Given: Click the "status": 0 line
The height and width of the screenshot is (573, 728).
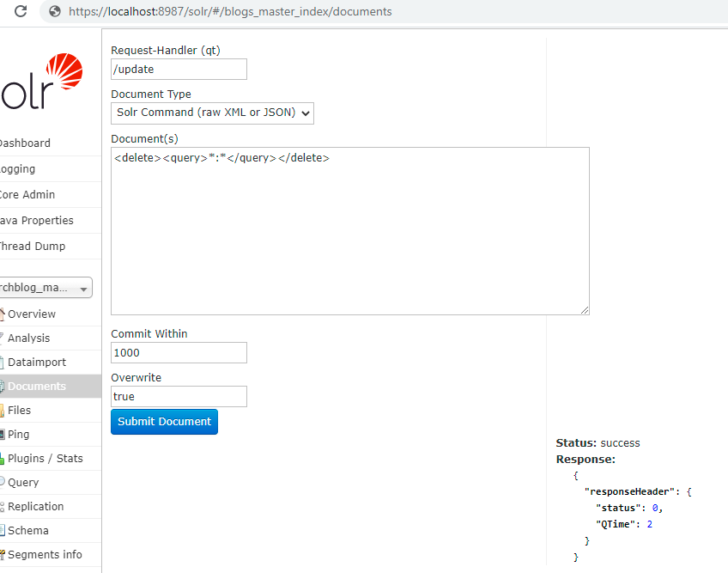Looking at the screenshot, I should tap(629, 508).
